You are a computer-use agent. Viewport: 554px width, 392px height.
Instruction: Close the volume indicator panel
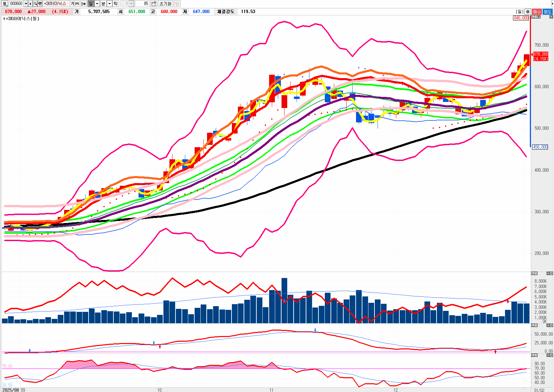pos(551,273)
